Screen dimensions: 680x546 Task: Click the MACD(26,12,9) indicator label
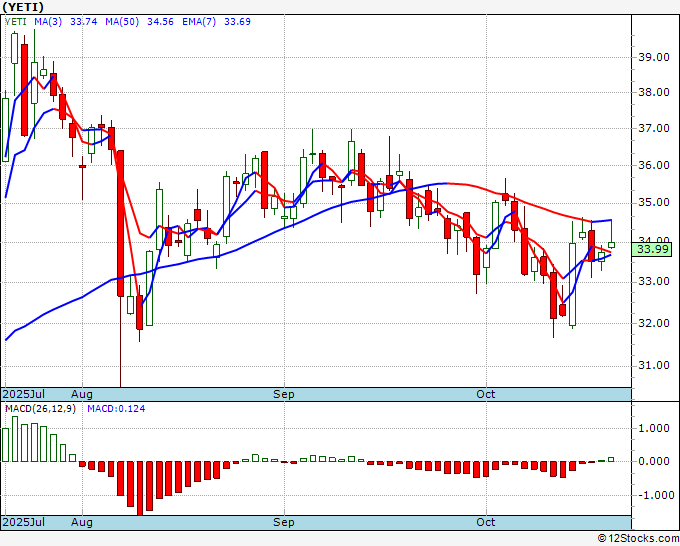click(x=40, y=409)
